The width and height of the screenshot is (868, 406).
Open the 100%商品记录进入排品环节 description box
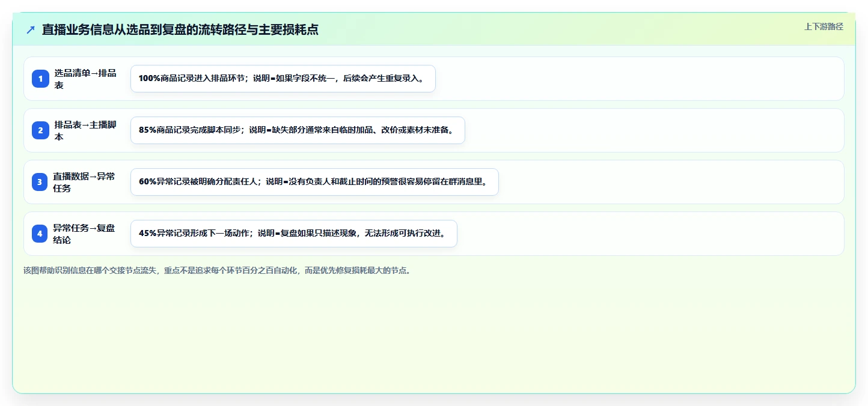click(283, 79)
